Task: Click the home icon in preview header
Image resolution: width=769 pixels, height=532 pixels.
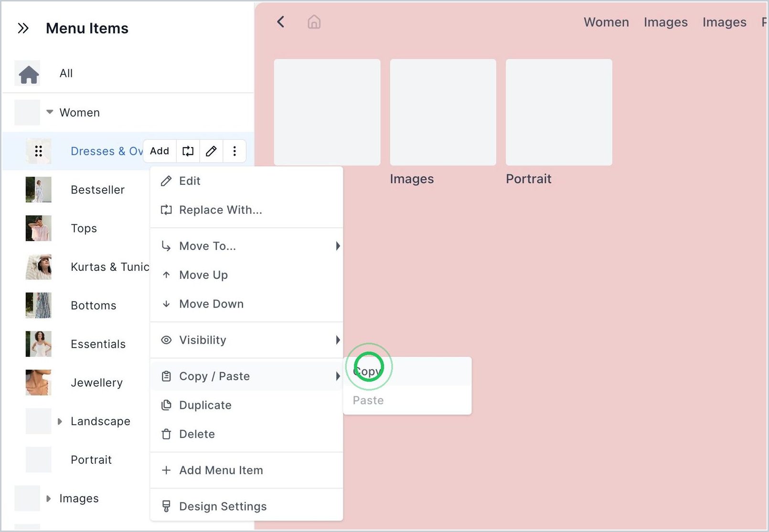Action: [314, 22]
